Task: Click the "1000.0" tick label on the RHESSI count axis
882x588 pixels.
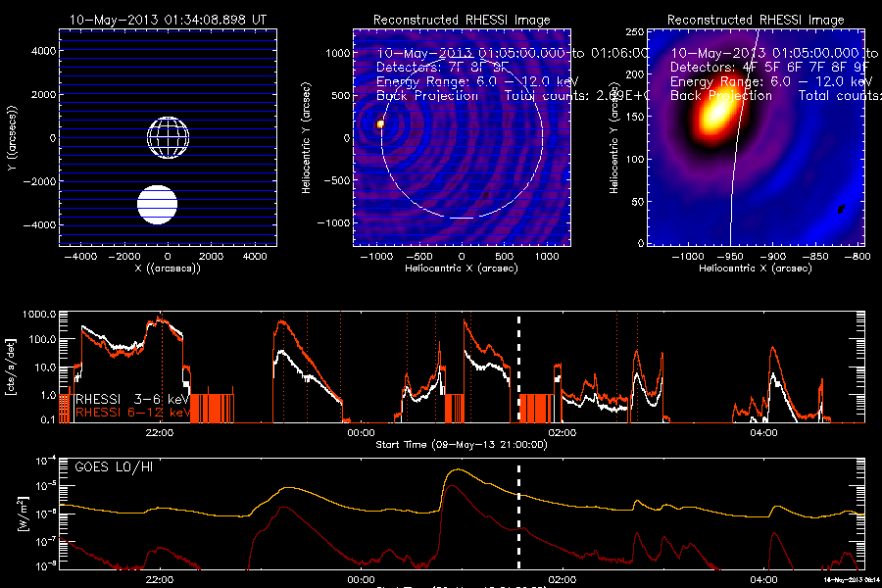Action: (39, 315)
